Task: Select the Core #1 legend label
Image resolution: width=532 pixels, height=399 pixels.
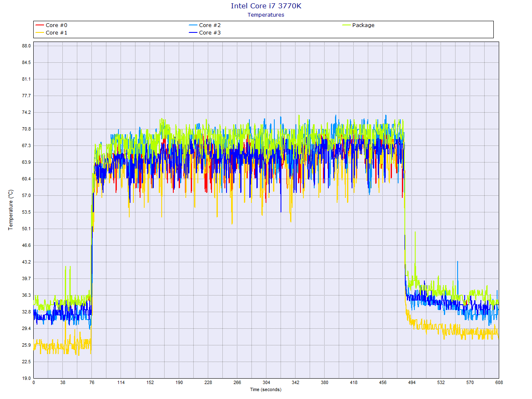Action: tap(57, 33)
